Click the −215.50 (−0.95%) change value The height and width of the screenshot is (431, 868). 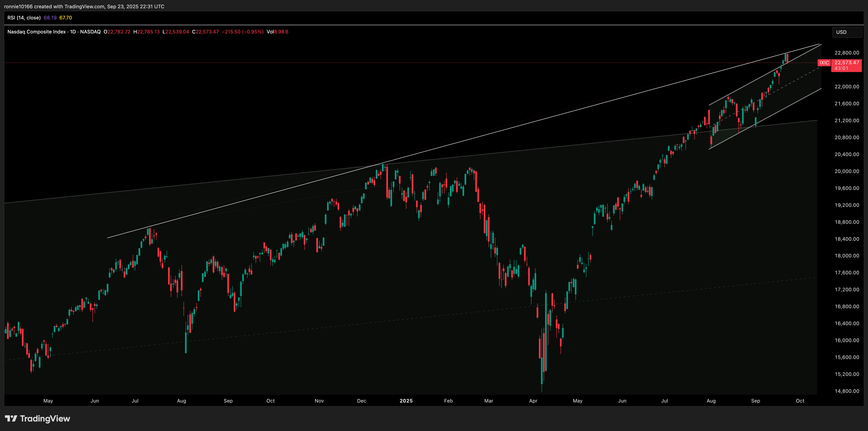[x=243, y=32]
